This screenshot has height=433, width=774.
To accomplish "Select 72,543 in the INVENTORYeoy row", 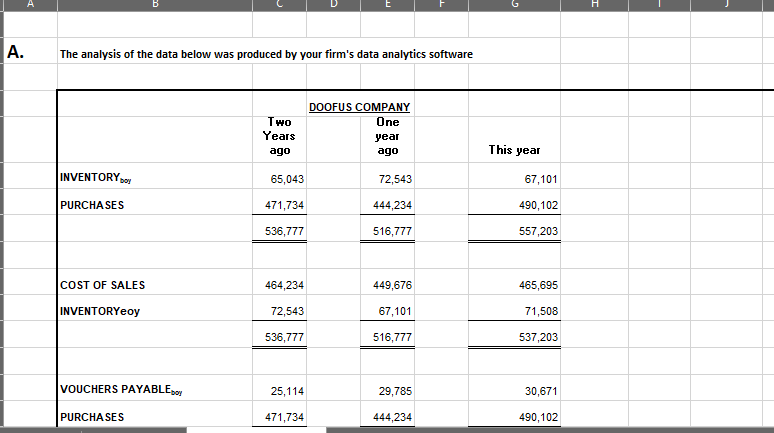I will coord(287,312).
